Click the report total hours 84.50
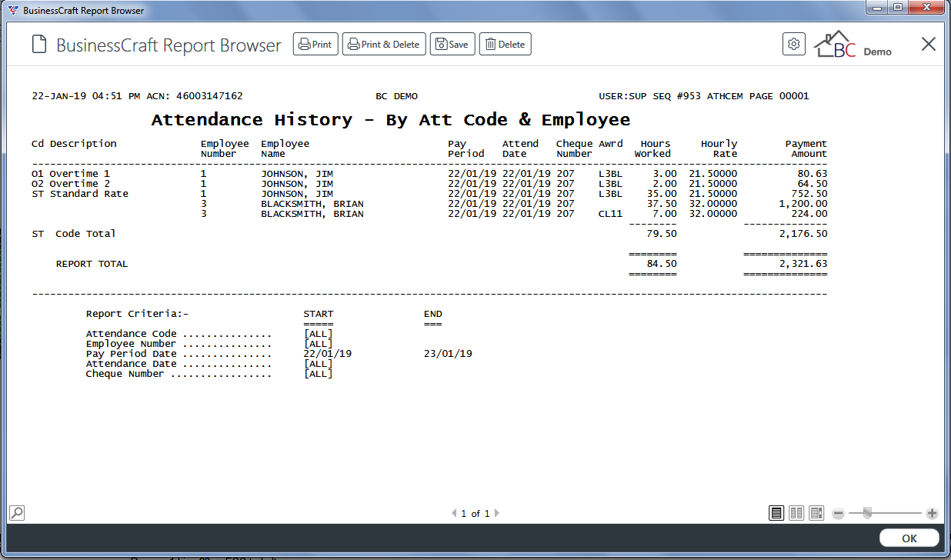Image resolution: width=951 pixels, height=560 pixels. (662, 264)
